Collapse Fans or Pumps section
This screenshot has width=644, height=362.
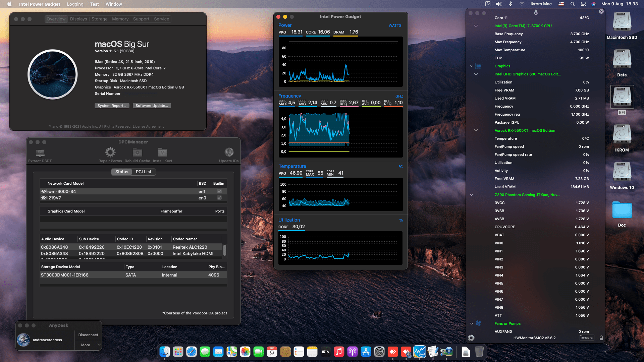coord(472,323)
